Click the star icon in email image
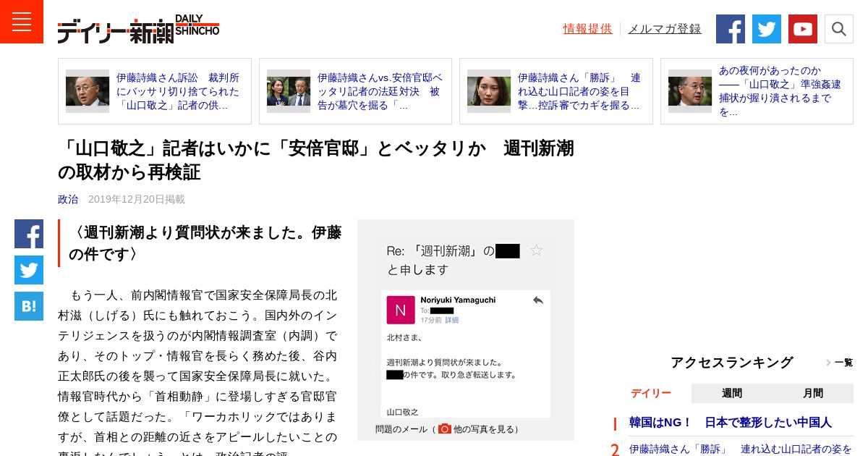 [x=536, y=250]
